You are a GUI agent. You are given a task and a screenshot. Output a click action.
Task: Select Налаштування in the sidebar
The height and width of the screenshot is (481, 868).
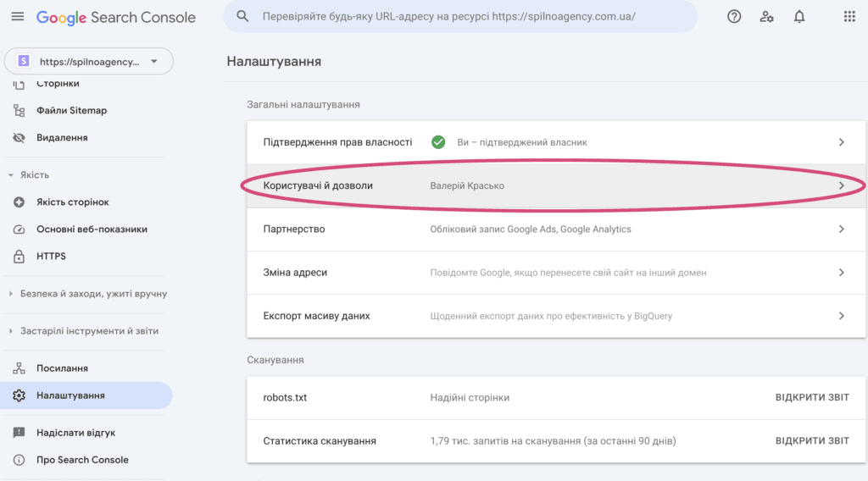[x=70, y=395]
